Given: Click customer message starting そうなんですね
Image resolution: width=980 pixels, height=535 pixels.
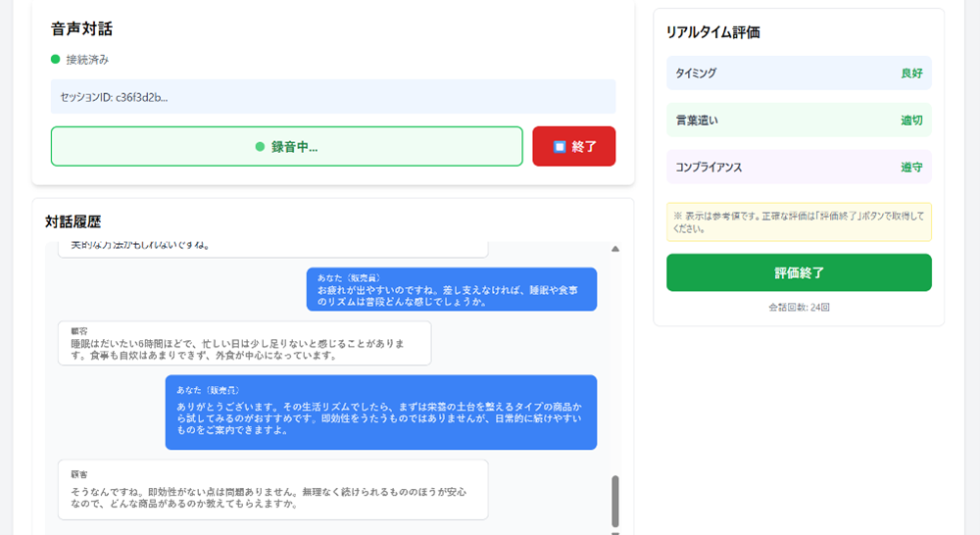Looking at the screenshot, I should [x=273, y=490].
